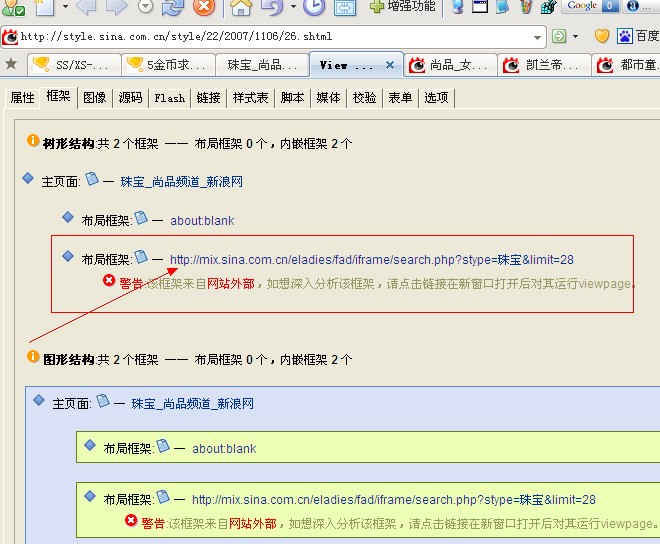Click page icon beside about:blank in graphical structure
Image resolution: width=660 pixels, height=544 pixels.
(x=163, y=446)
